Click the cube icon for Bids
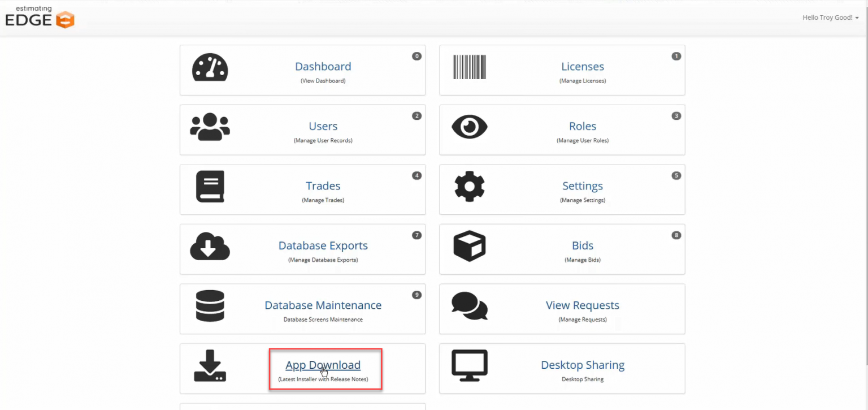The image size is (868, 410). point(470,247)
